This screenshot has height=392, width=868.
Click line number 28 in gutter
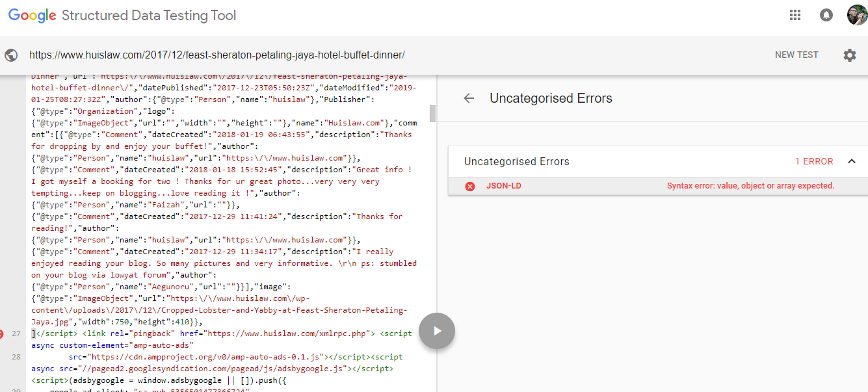[16, 358]
